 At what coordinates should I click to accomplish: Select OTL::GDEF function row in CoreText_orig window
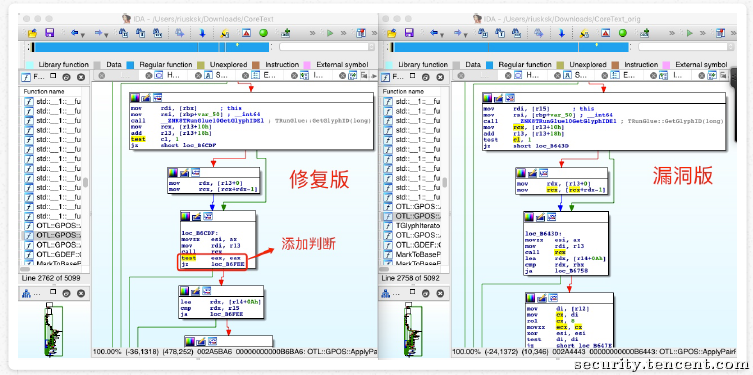[x=412, y=245]
